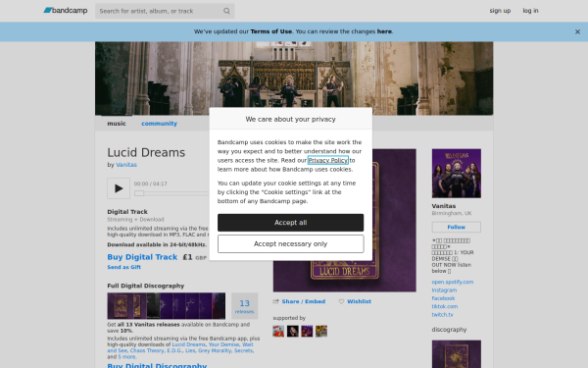This screenshot has height=368, width=588.
Task: Show the 5 more releases link
Action: click(126, 357)
